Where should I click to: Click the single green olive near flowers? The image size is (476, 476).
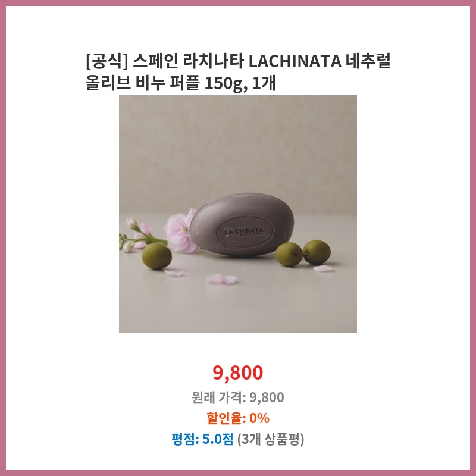[157, 256]
